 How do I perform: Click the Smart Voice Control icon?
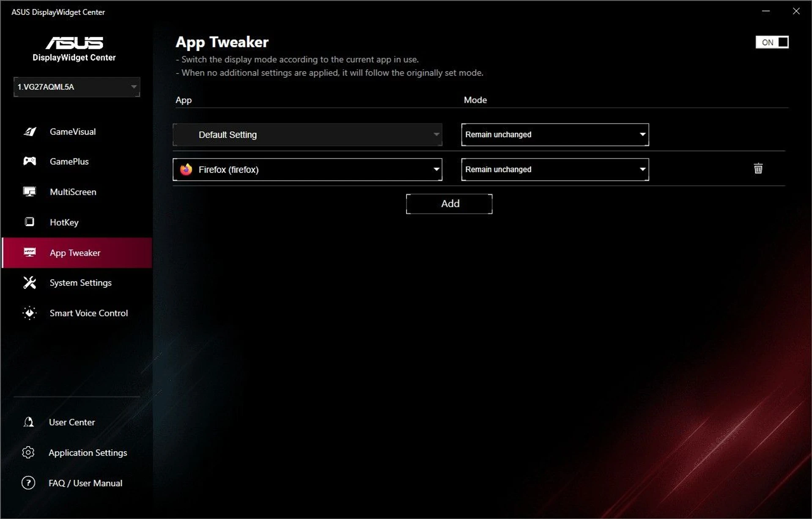30,313
